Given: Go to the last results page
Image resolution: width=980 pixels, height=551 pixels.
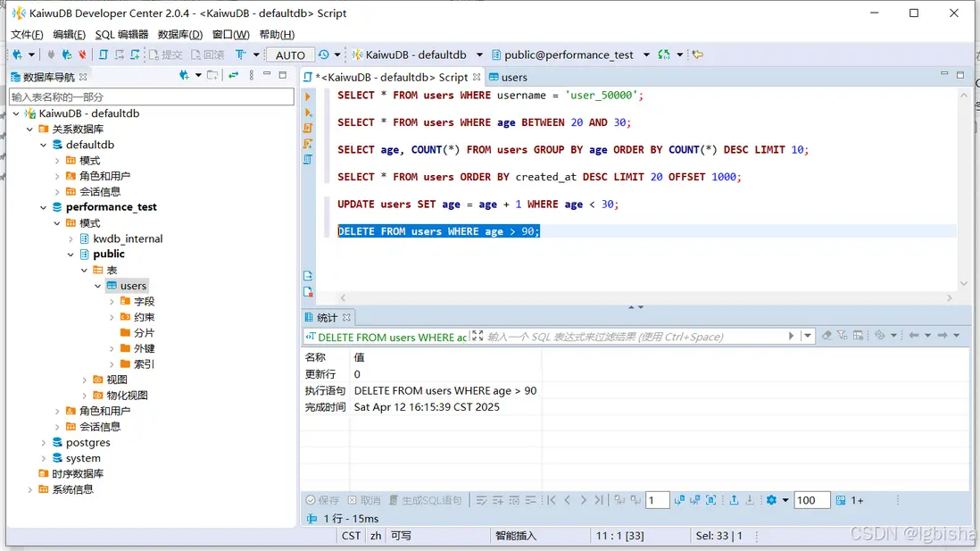Looking at the screenshot, I should pos(599,500).
